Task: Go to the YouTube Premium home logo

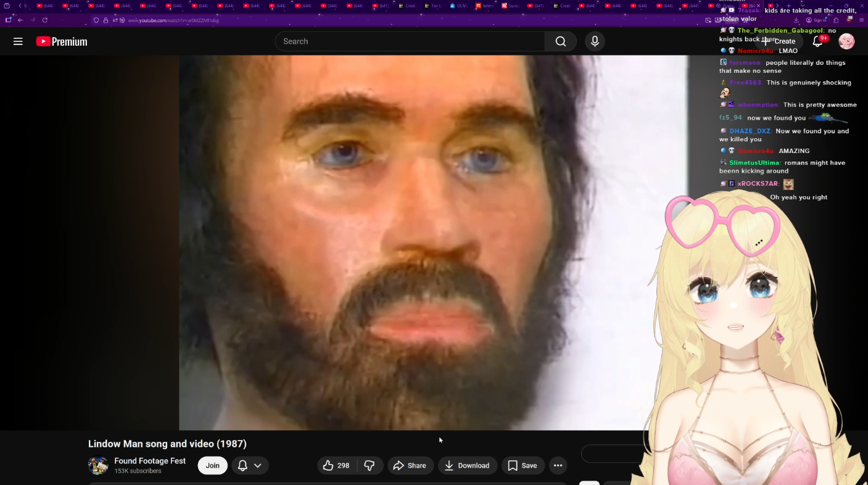Action: pyautogui.click(x=62, y=41)
